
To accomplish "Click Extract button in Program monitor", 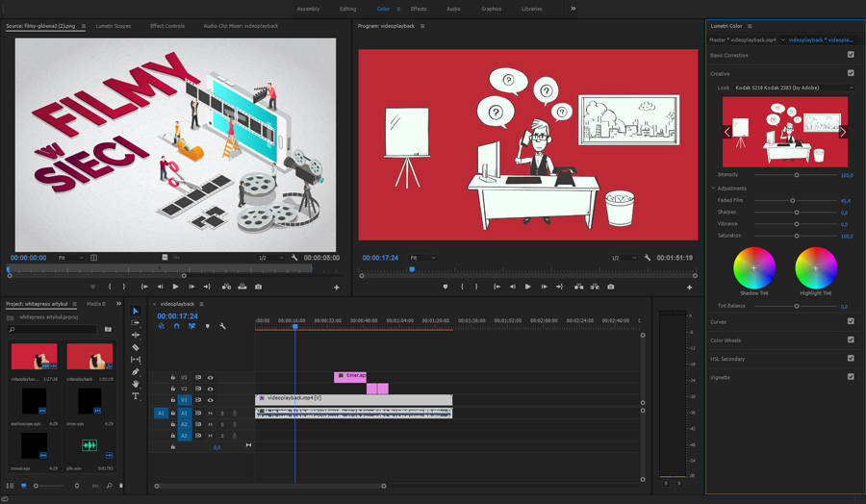I will (595, 287).
